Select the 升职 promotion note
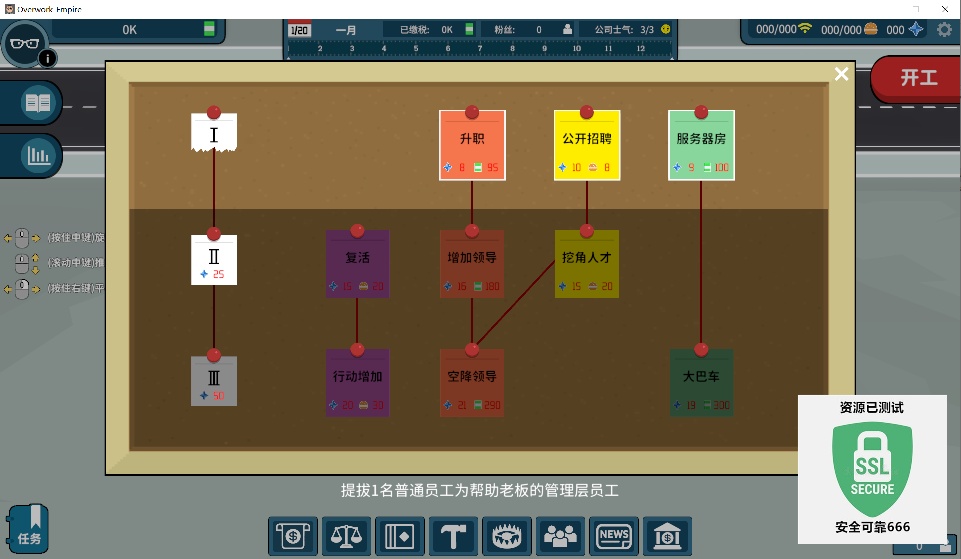961x559 pixels. (472, 145)
